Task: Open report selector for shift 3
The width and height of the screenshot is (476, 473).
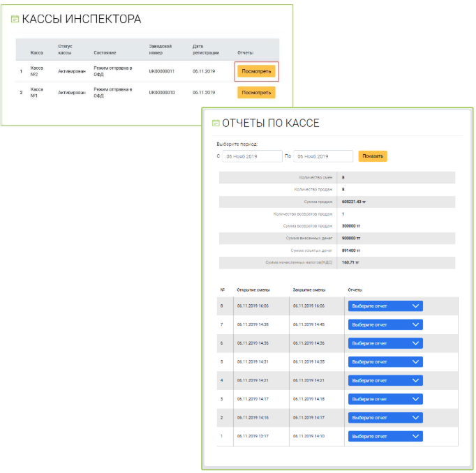Action: pyautogui.click(x=385, y=399)
